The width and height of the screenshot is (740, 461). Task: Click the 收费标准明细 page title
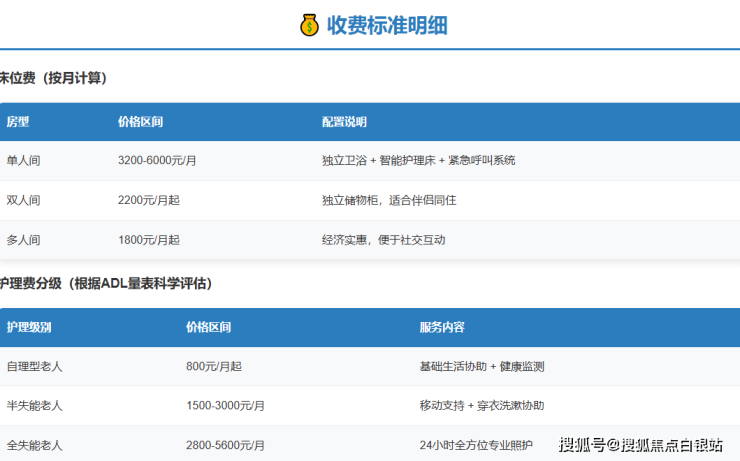pos(387,25)
